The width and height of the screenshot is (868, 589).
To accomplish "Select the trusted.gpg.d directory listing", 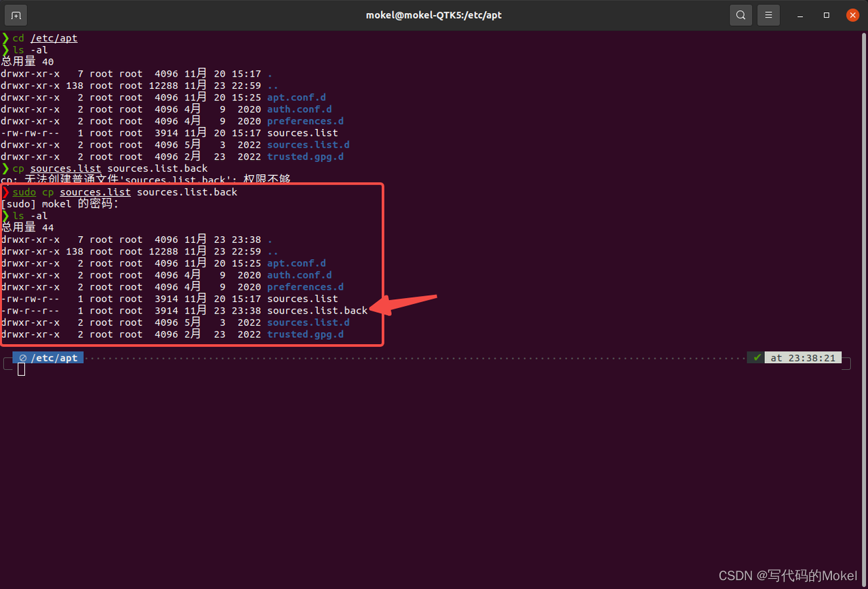I will click(305, 334).
